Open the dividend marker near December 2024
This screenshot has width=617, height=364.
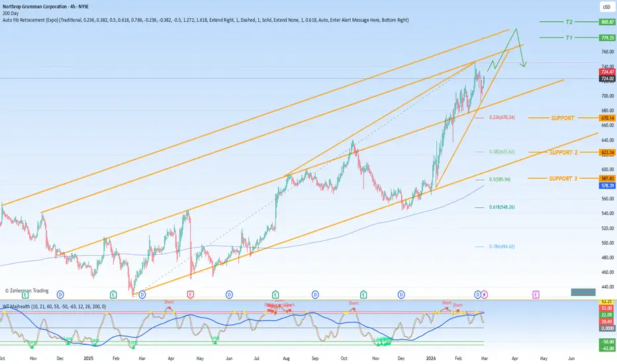(x=60, y=295)
